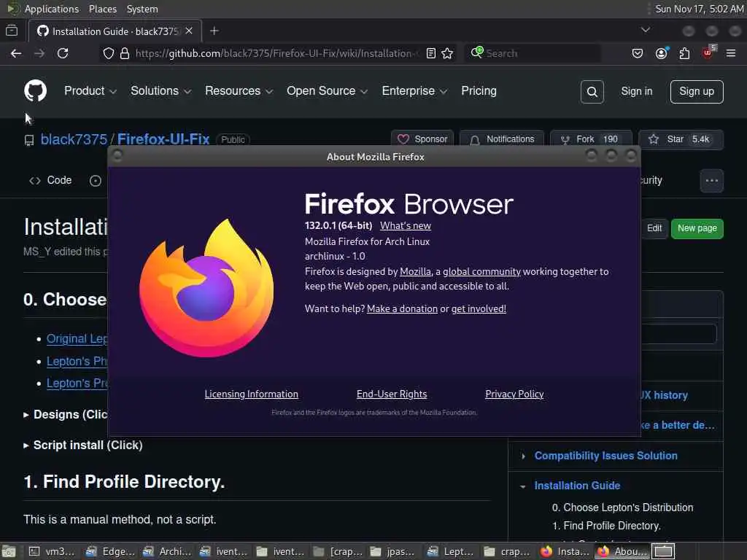Expand the Script install (Click) section

coord(83,446)
